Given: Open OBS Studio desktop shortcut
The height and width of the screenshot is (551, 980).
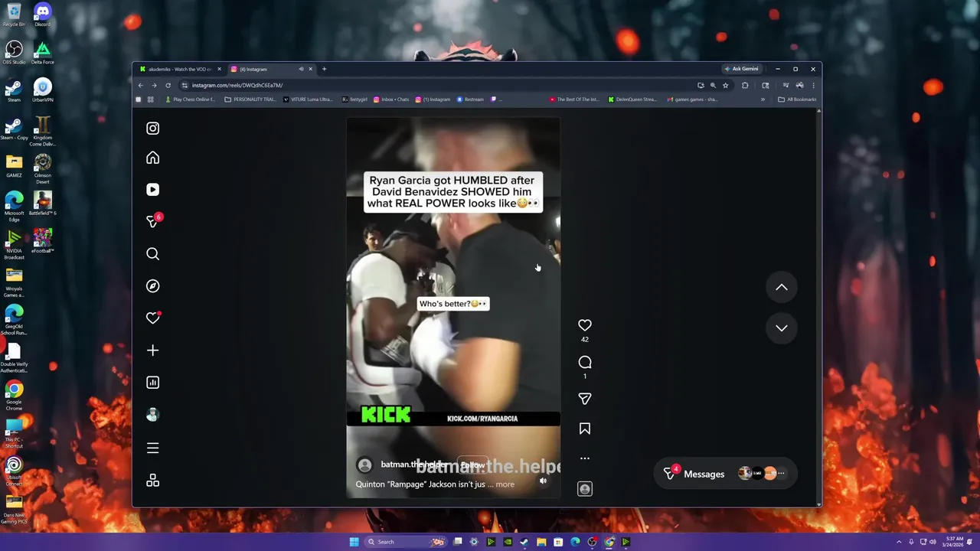Looking at the screenshot, I should 14,53.
